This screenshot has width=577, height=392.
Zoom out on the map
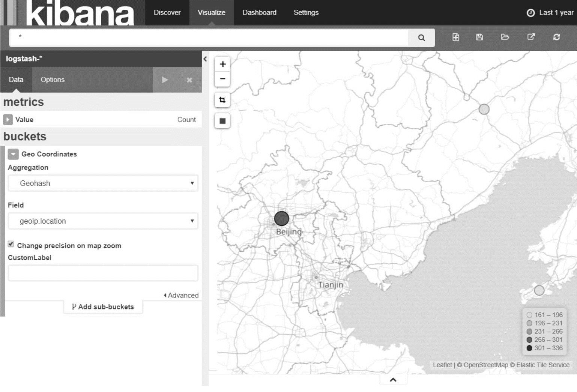click(x=222, y=79)
